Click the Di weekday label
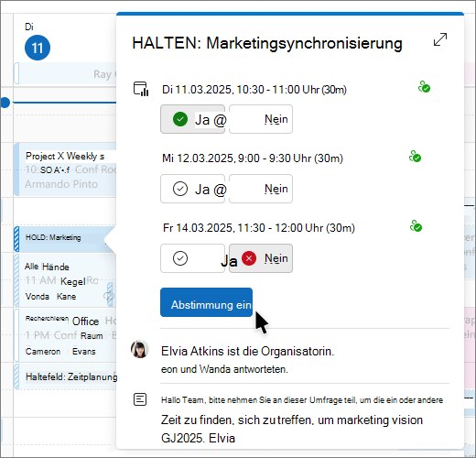The image size is (476, 458). click(29, 27)
